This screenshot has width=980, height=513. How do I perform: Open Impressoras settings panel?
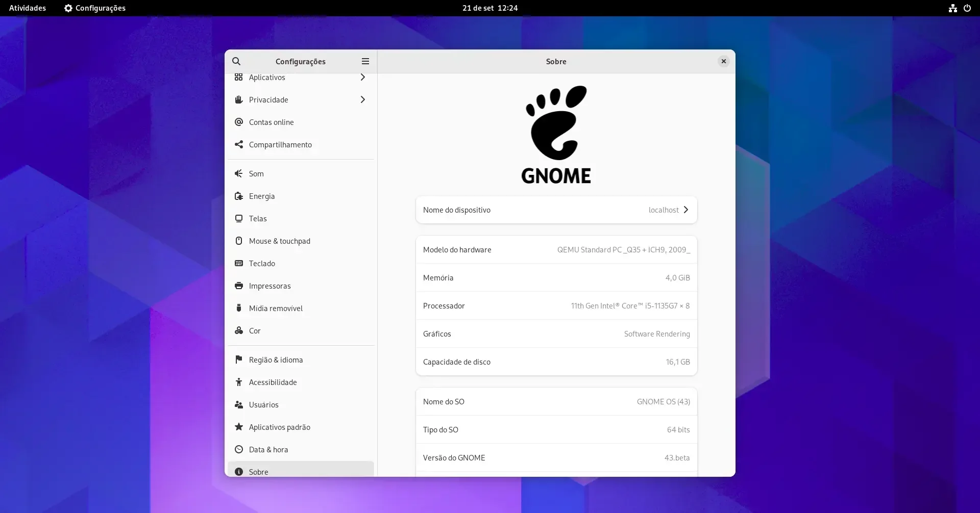tap(301, 286)
